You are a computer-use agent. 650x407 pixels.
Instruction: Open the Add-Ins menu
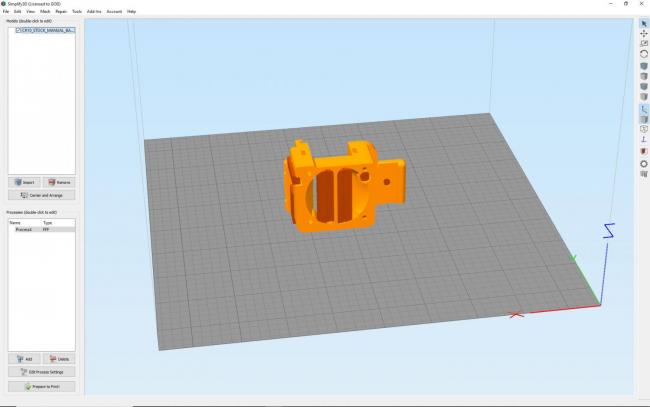pyautogui.click(x=94, y=12)
